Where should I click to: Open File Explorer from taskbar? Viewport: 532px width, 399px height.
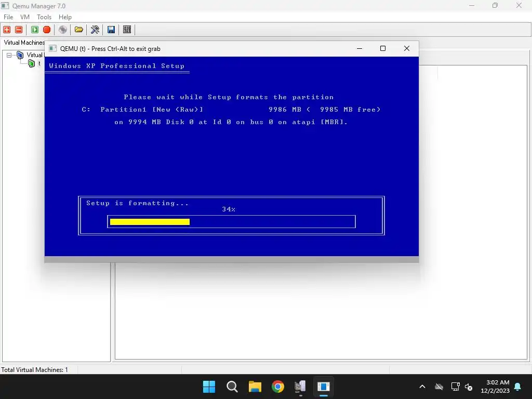(x=255, y=387)
